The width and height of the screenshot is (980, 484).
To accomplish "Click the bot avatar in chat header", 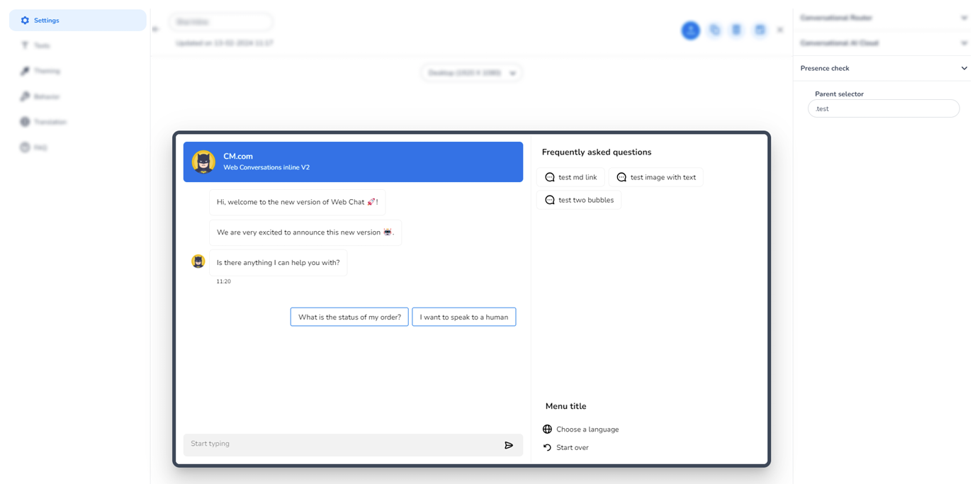I will [203, 162].
